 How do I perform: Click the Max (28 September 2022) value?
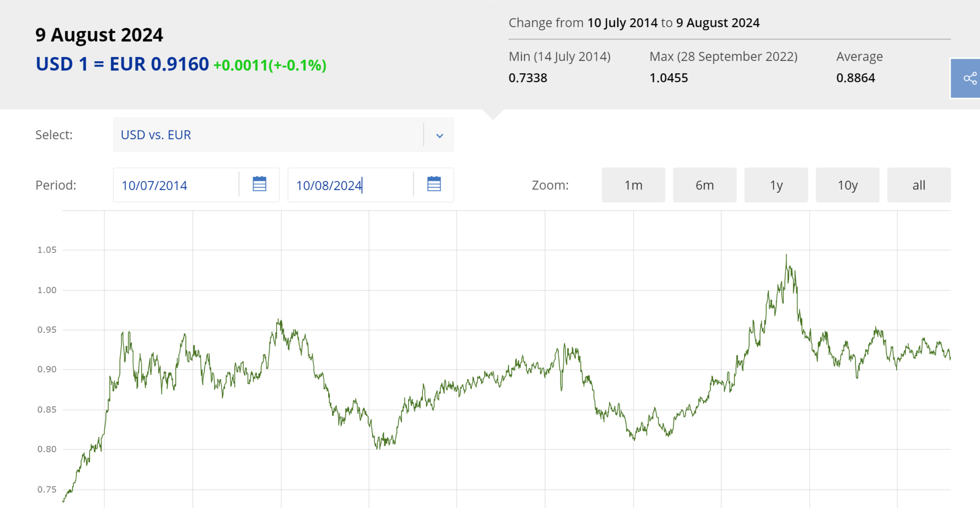[670, 78]
